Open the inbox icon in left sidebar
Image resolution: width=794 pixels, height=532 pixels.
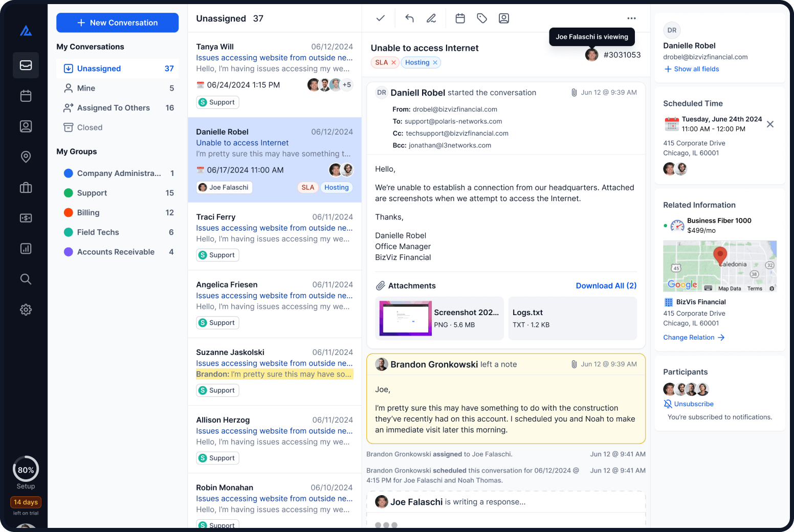coord(26,65)
